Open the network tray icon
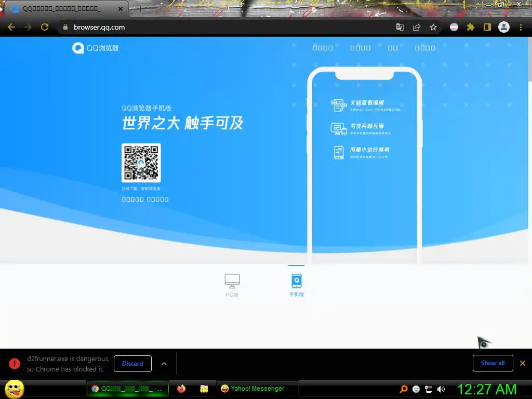532x399 pixels. (429, 389)
